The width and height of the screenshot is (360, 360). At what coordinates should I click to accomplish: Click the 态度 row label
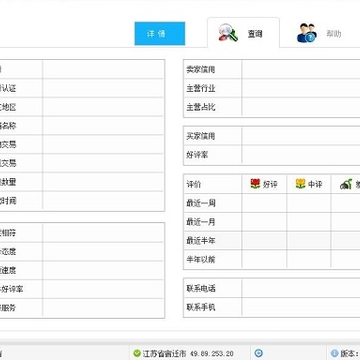coord(8,252)
